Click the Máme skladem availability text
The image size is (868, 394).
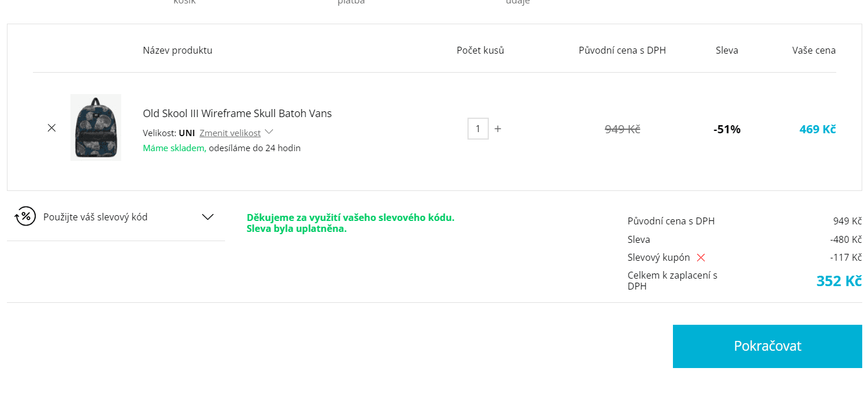174,148
